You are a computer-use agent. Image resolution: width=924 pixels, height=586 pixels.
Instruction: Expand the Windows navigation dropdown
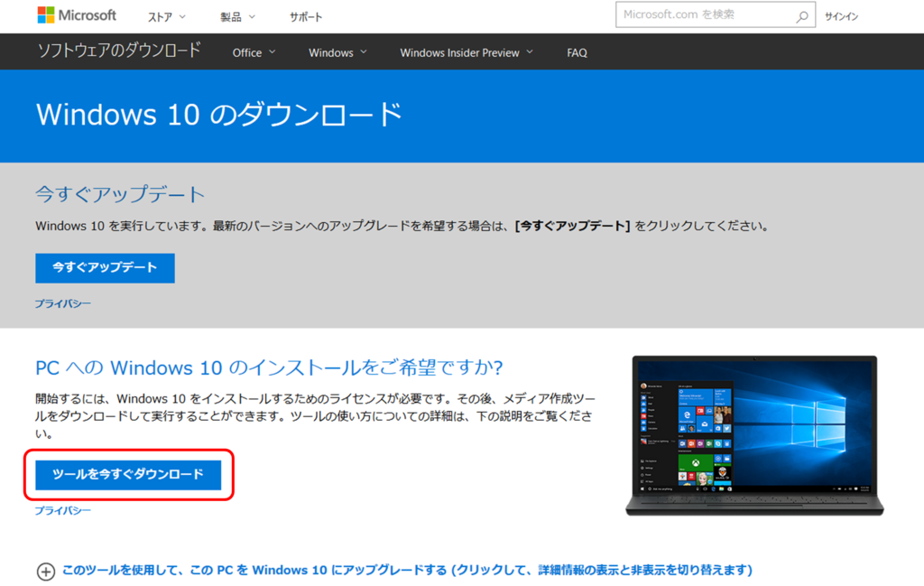[337, 52]
